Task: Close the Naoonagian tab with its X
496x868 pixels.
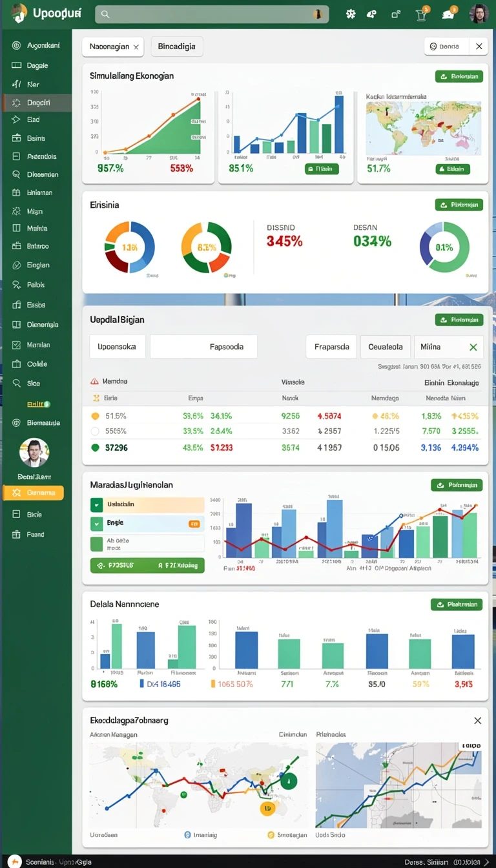Action: (x=136, y=47)
